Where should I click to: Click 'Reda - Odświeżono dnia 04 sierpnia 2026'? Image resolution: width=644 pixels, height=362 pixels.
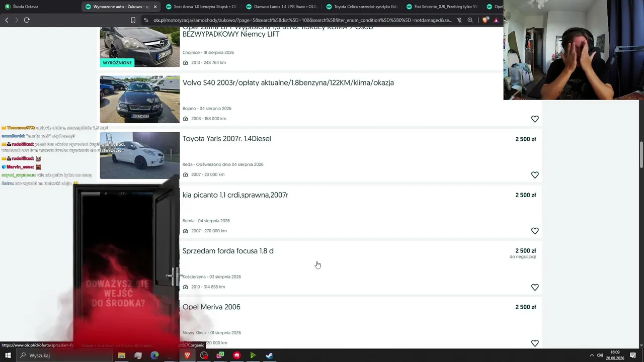coord(223,164)
